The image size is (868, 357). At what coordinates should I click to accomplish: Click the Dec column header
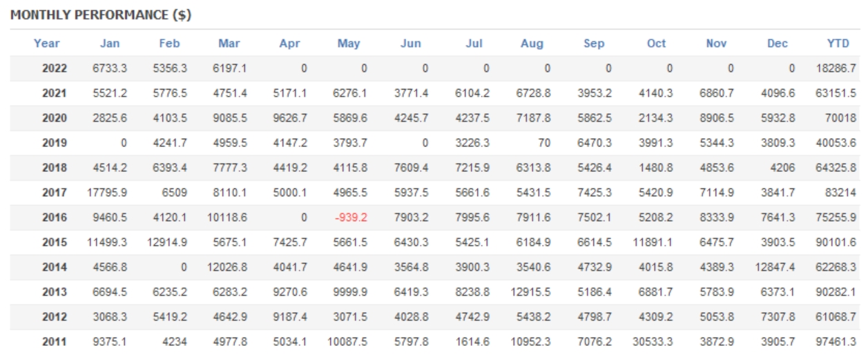pyautogui.click(x=777, y=44)
